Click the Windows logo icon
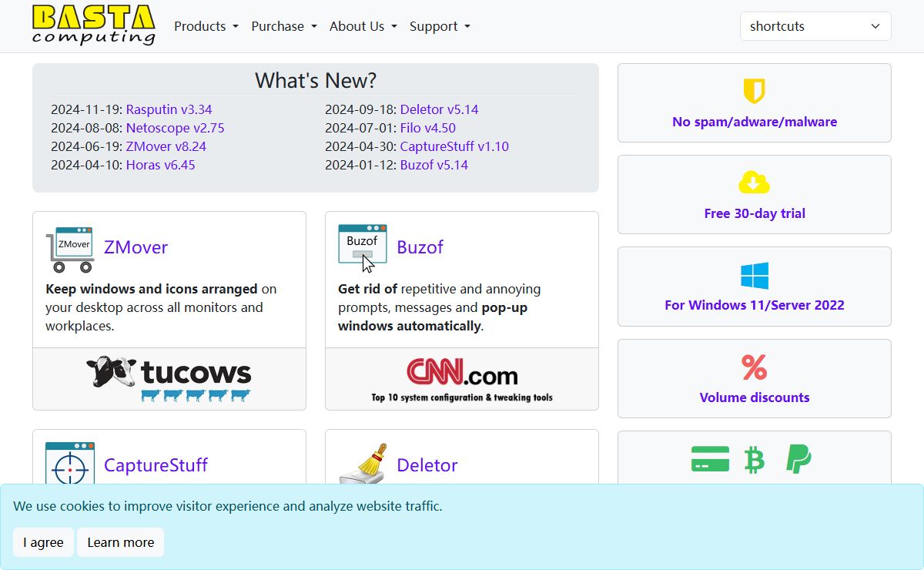 click(755, 275)
